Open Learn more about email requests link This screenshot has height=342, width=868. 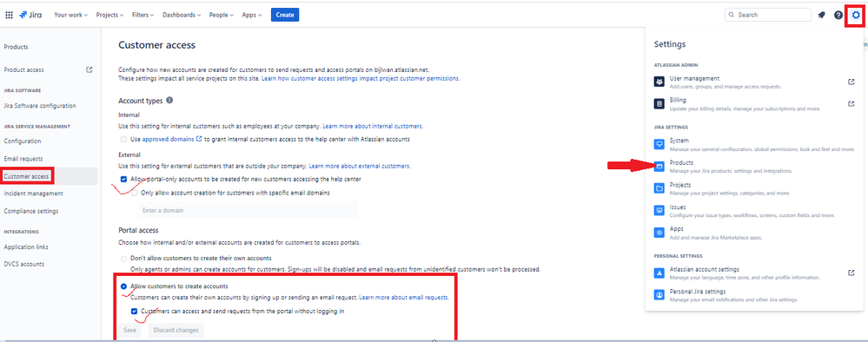[x=403, y=297]
